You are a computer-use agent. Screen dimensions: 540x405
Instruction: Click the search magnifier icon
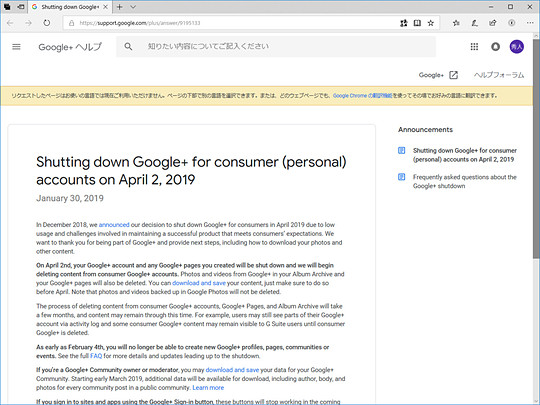(128, 46)
